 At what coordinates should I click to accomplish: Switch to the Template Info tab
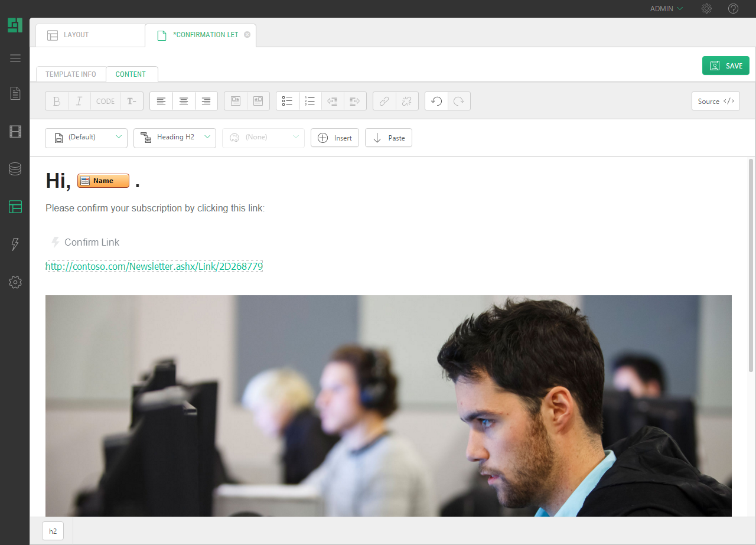click(71, 74)
